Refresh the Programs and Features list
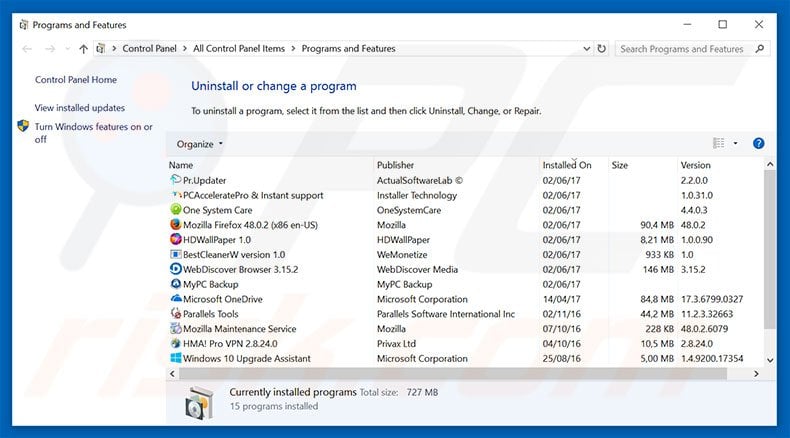Image resolution: width=790 pixels, height=438 pixels. tap(602, 49)
